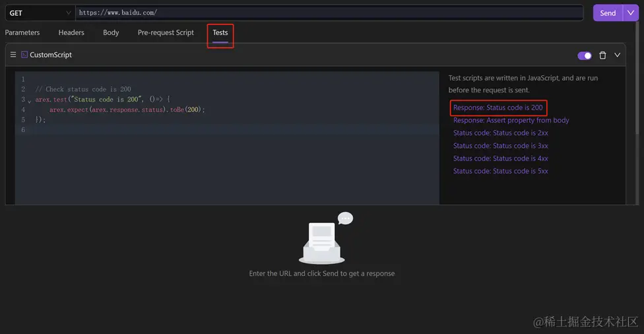Click the Send button

click(x=608, y=13)
